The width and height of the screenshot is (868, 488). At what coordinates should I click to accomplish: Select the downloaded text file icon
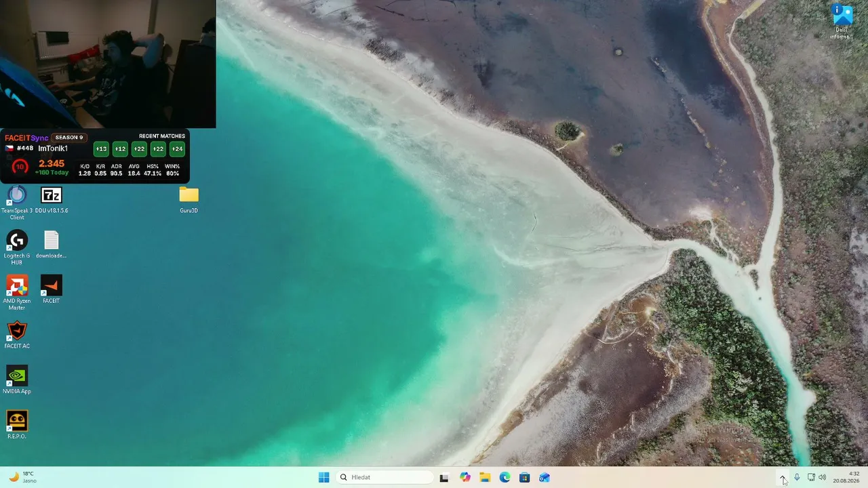[x=52, y=245]
